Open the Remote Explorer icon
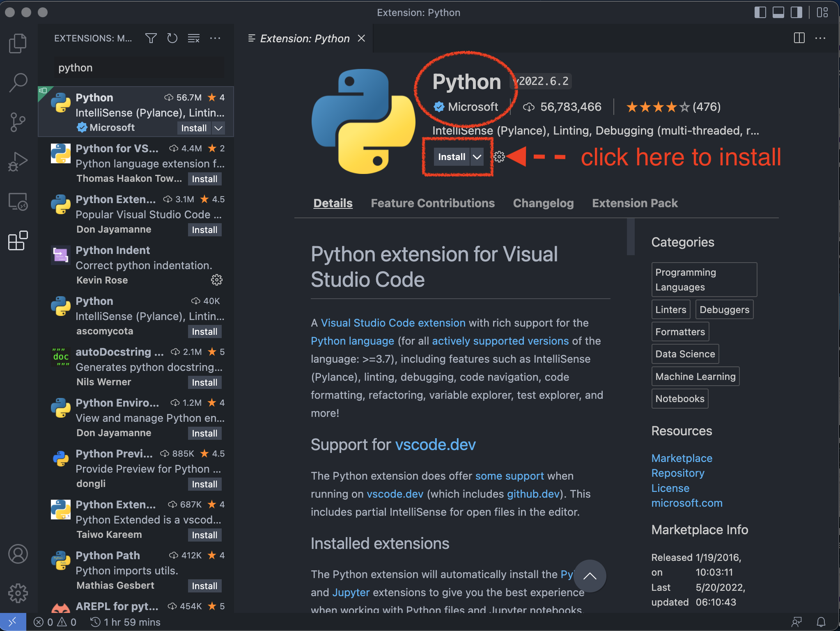 [18, 201]
